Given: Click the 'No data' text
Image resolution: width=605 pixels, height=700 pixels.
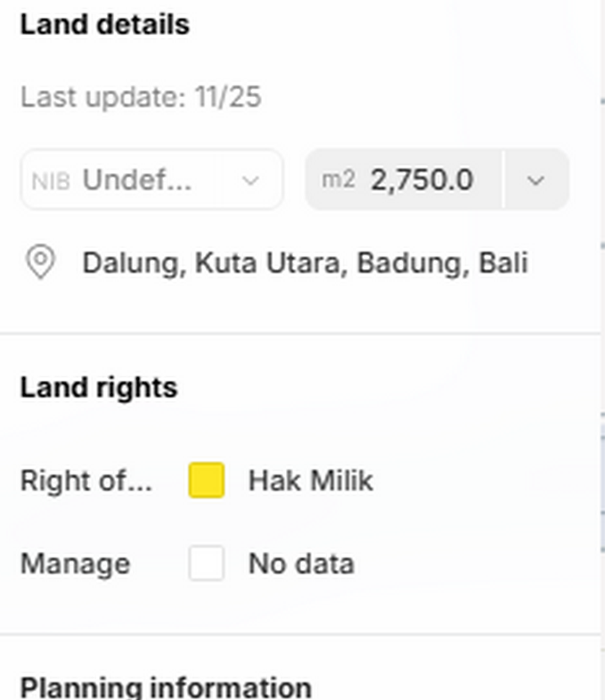Looking at the screenshot, I should [x=301, y=564].
